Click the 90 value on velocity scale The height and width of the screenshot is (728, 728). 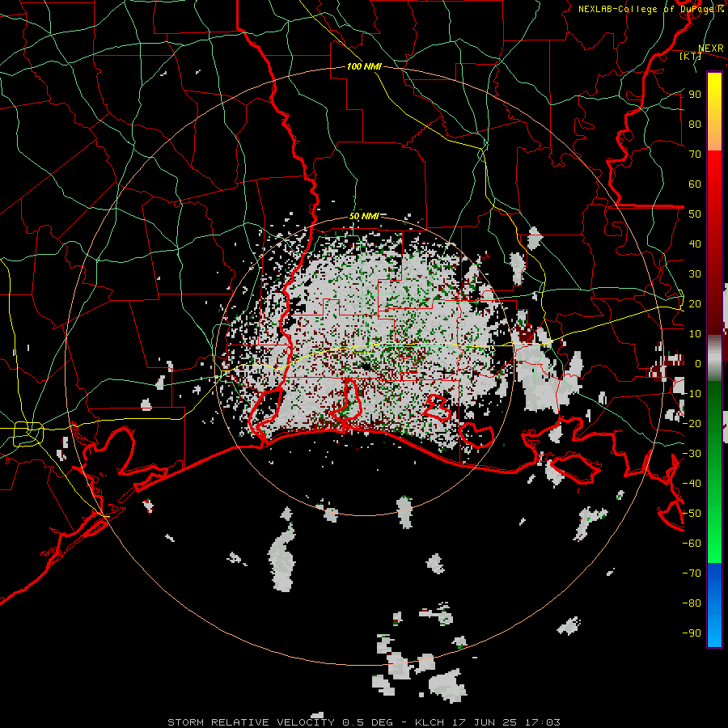click(695, 95)
